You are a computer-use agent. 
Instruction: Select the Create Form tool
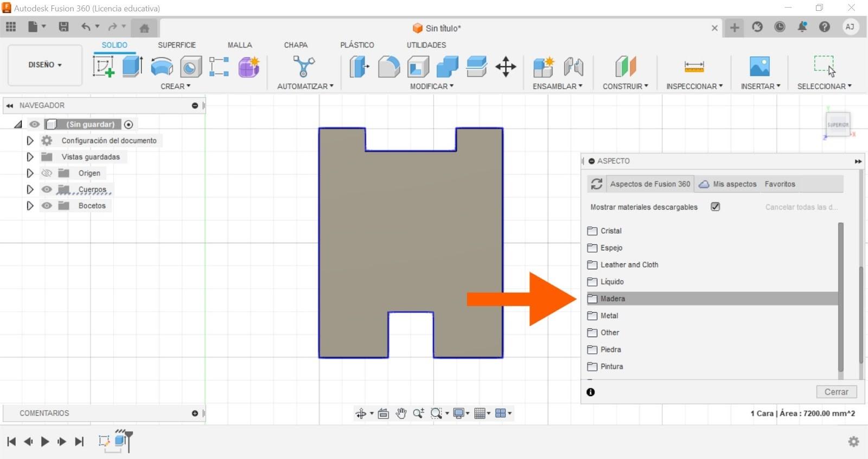[x=249, y=67]
